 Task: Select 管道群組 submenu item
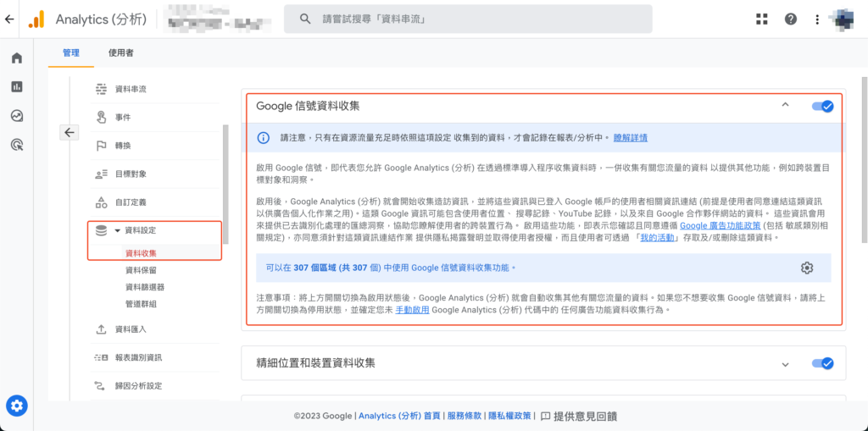pos(142,304)
